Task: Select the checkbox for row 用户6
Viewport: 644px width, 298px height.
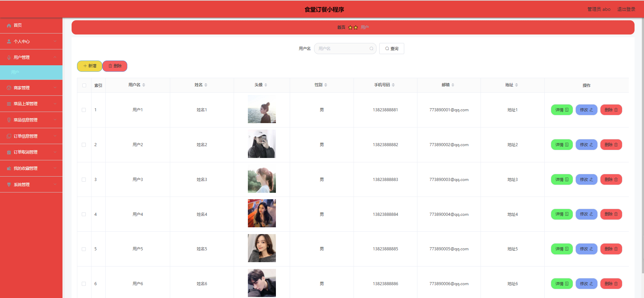Action: tap(84, 284)
